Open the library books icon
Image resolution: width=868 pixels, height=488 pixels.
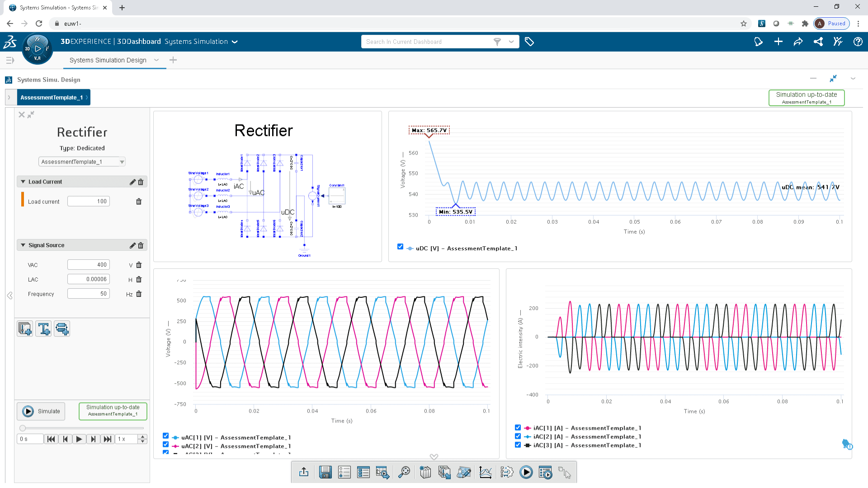[x=425, y=472]
